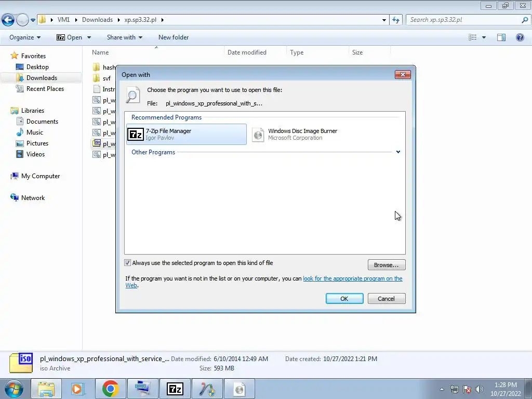
Task: Open the clock showing 1:28 PM
Action: [x=506, y=389]
